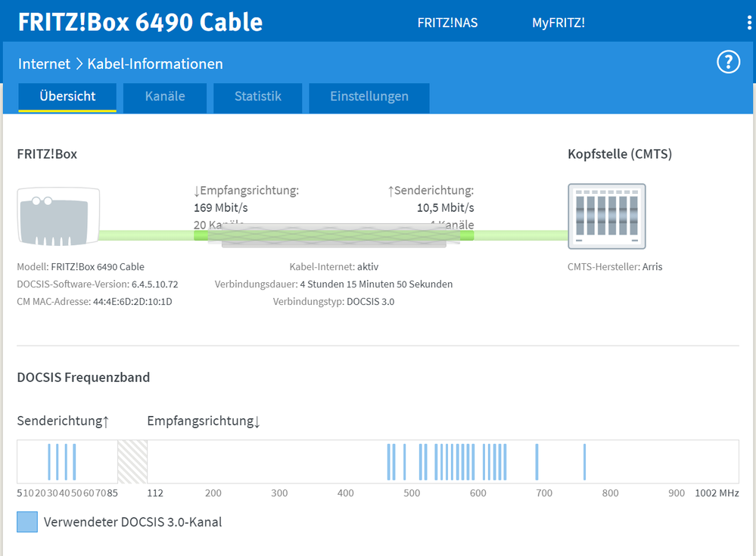Click the blue DOCSIS 3.0 legend swatch
Viewport: 756px width, 556px height.
click(x=27, y=522)
